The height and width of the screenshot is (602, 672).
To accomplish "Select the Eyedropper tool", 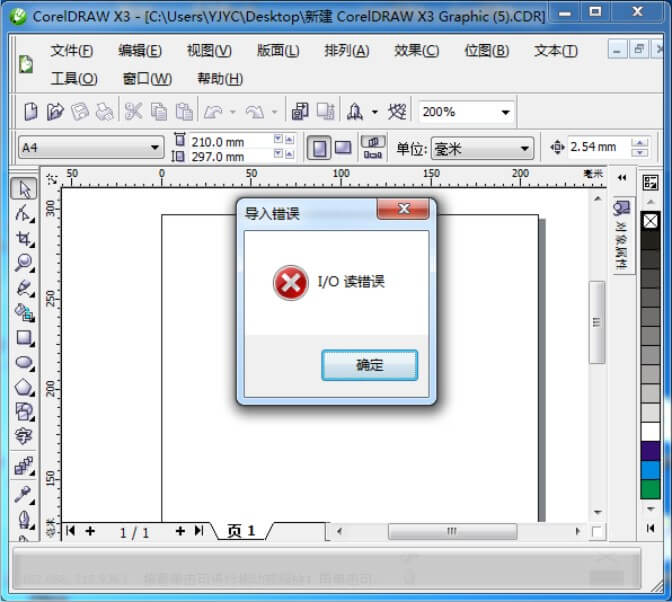I will [x=24, y=494].
